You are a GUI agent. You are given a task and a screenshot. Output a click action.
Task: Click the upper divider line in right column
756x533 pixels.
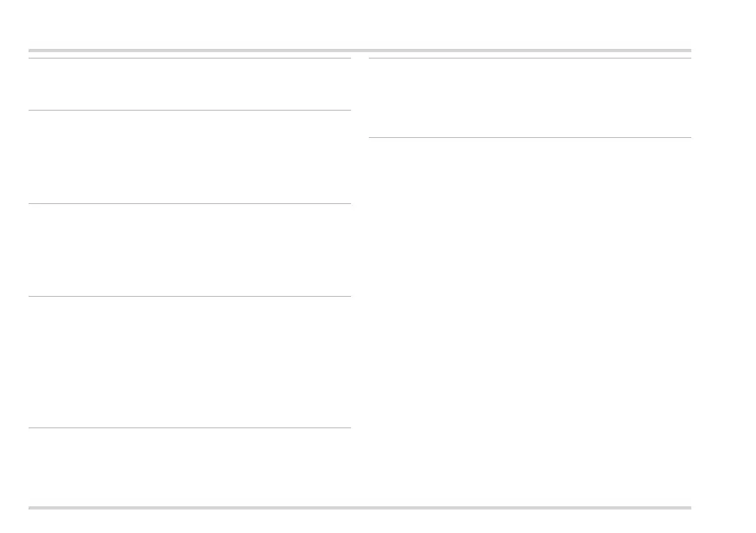pos(529,58)
